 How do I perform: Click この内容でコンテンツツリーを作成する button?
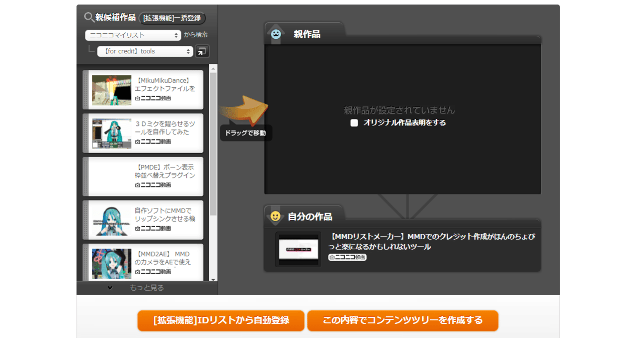(404, 320)
